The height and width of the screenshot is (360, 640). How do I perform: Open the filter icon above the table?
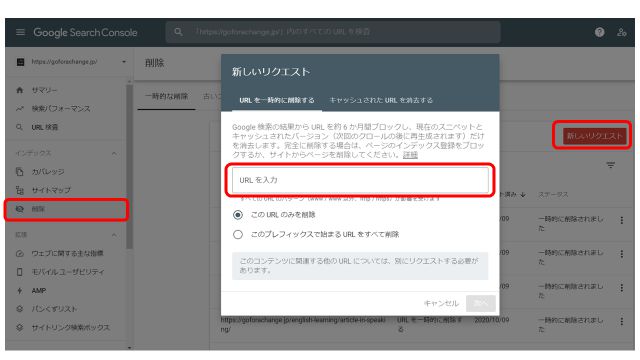click(611, 165)
